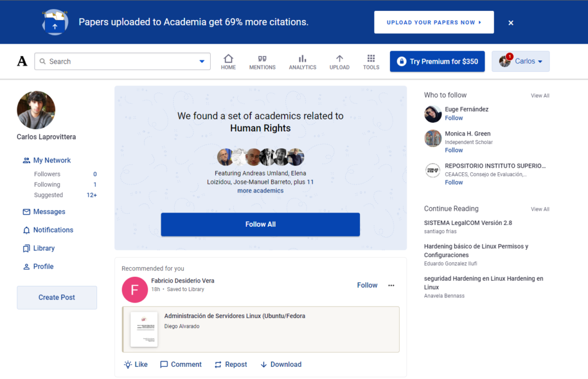588x379 pixels.
Task: Open Messages in the sidebar
Action: coord(49,212)
